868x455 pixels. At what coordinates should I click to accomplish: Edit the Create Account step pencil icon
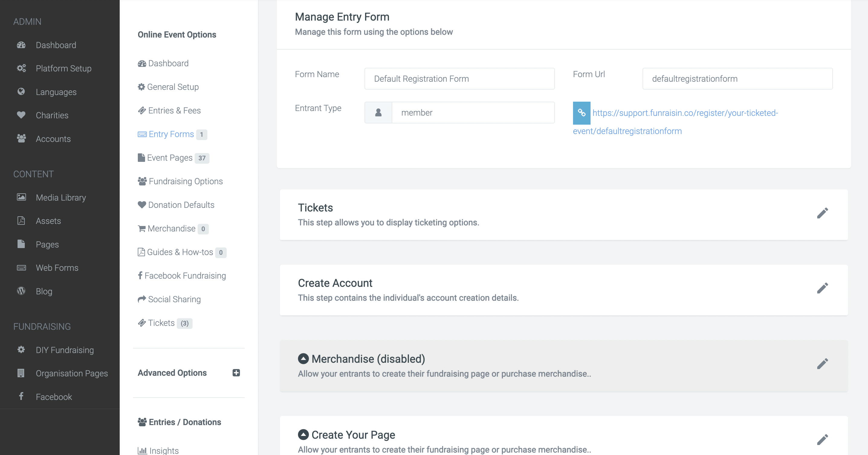click(822, 288)
